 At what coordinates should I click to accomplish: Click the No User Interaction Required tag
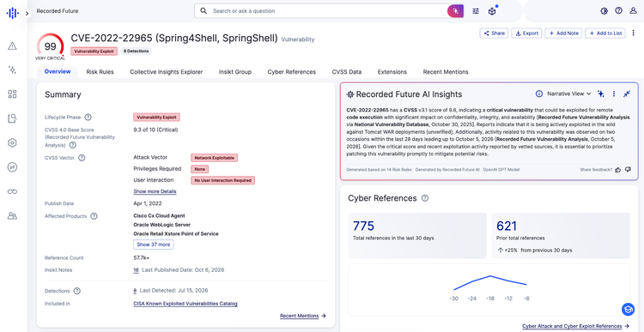[x=223, y=180]
